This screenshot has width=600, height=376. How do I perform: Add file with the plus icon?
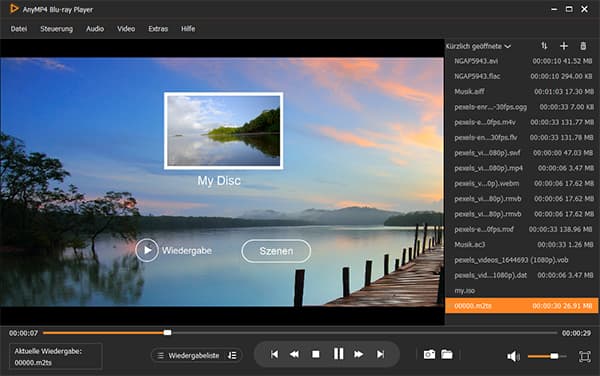pyautogui.click(x=564, y=46)
